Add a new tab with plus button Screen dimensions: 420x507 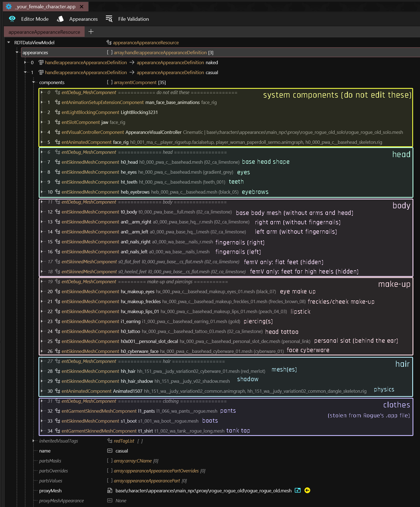[91, 32]
